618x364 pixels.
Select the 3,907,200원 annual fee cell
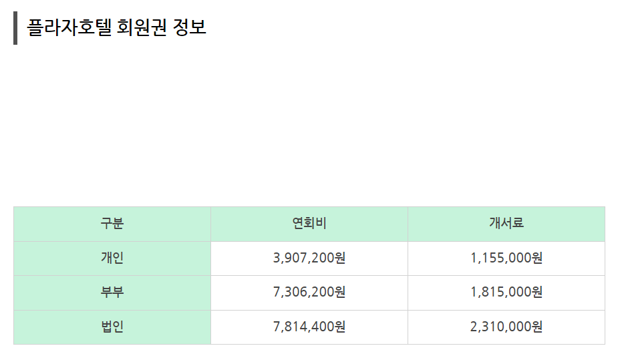pos(309,258)
